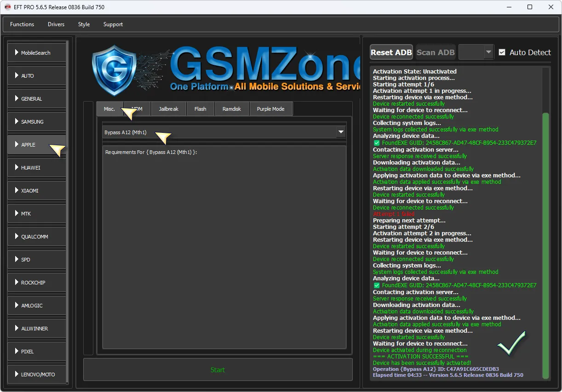Open the AMLOGIC section
The height and width of the screenshot is (392, 562).
tap(37, 306)
